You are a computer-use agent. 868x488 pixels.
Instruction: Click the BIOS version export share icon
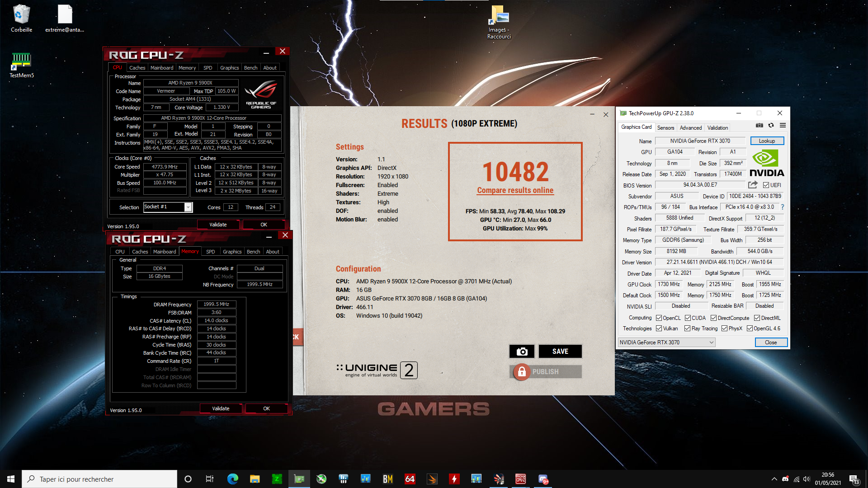coord(752,185)
